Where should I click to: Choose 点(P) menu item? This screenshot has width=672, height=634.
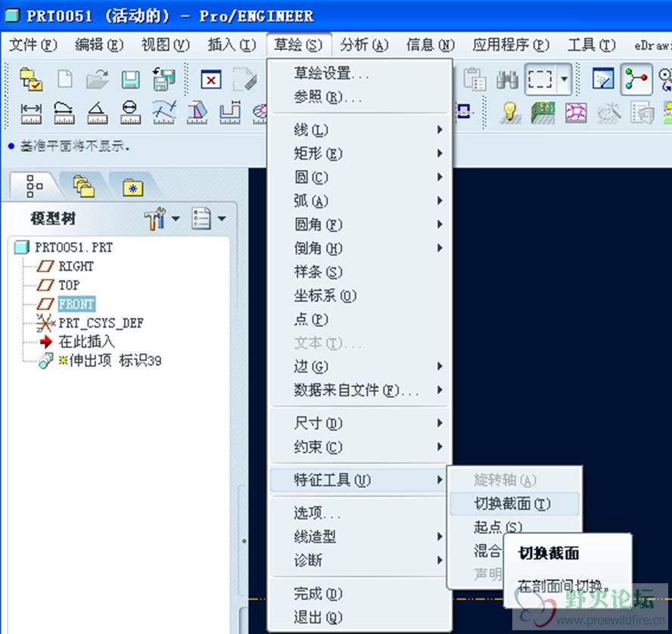point(359,319)
